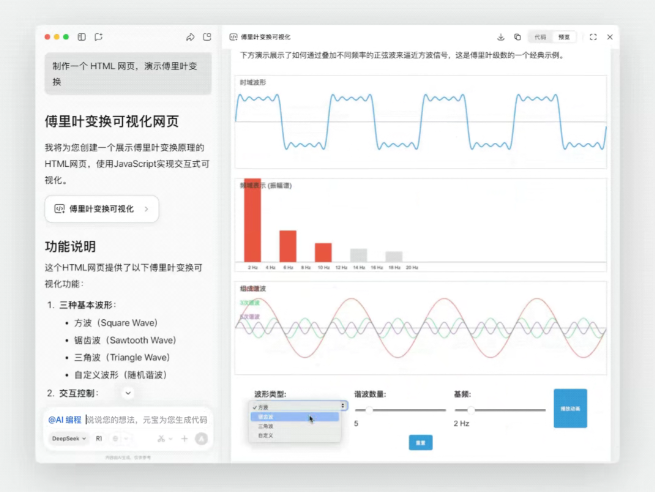Click the send message arrow button

201,439
